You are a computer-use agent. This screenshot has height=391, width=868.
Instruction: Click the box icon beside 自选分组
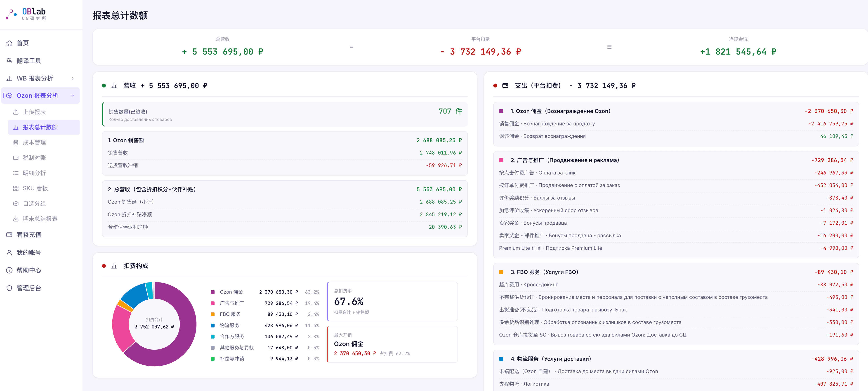pyautogui.click(x=16, y=204)
